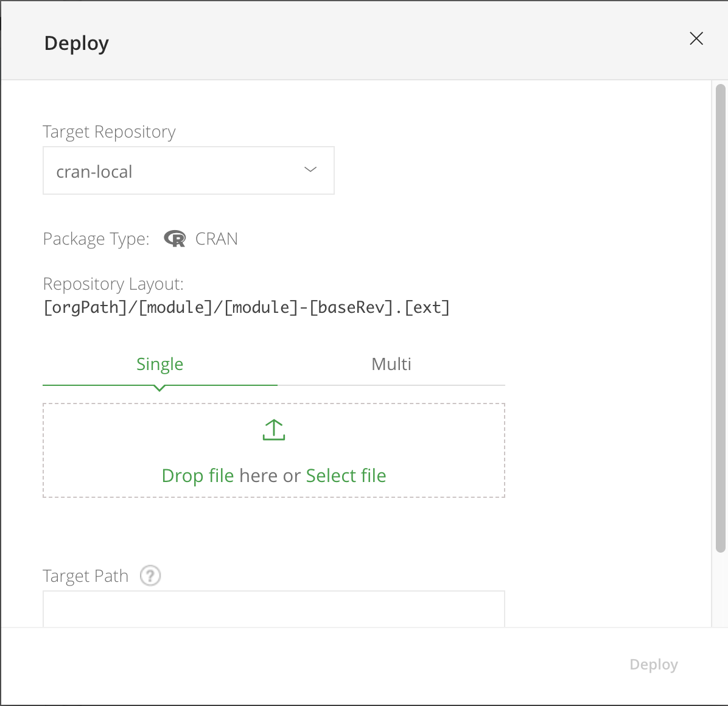The height and width of the screenshot is (706, 728).
Task: Click the Package Type label
Action: click(x=96, y=239)
